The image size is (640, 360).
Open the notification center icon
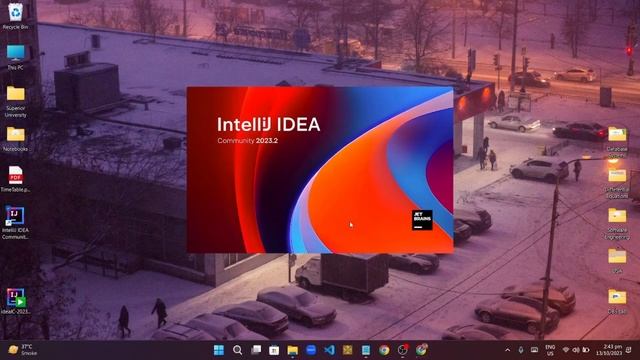[x=629, y=350]
